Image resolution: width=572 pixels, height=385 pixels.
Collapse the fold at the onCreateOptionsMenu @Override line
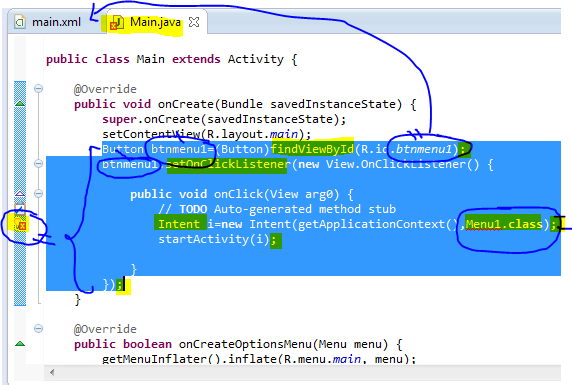pos(38,328)
